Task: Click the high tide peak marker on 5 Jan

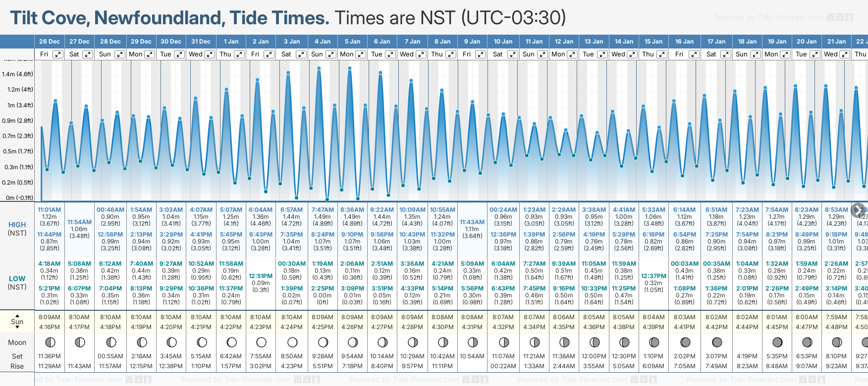Action: [350, 69]
